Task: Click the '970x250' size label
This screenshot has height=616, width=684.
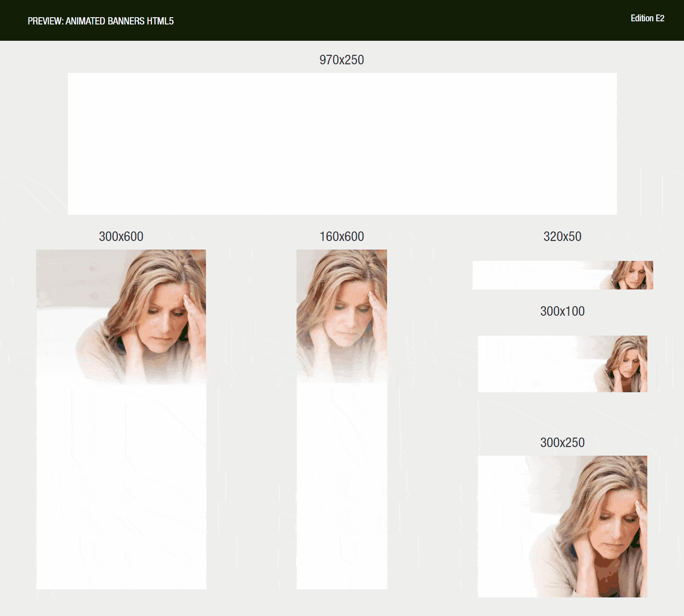Action: point(342,60)
